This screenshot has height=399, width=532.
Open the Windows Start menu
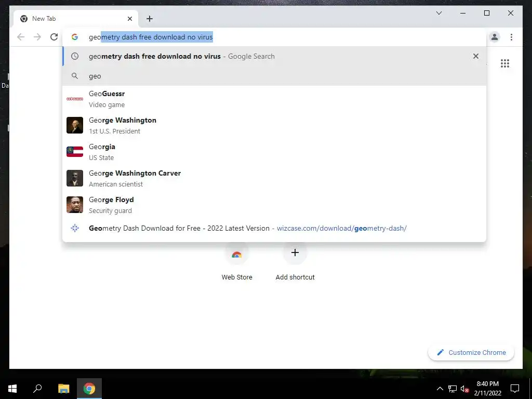pyautogui.click(x=12, y=389)
